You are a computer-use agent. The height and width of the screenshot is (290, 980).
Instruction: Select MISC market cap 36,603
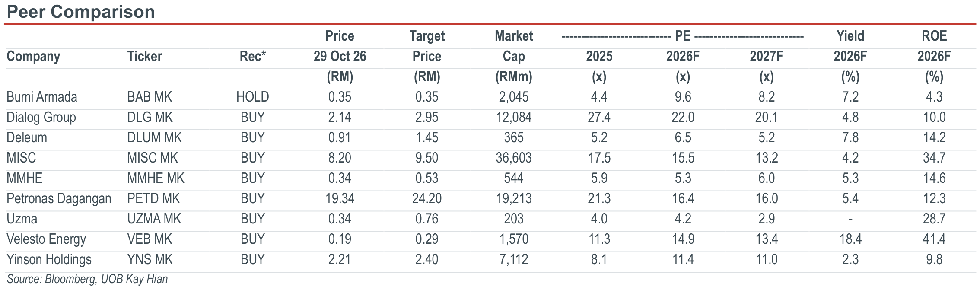coord(514,158)
